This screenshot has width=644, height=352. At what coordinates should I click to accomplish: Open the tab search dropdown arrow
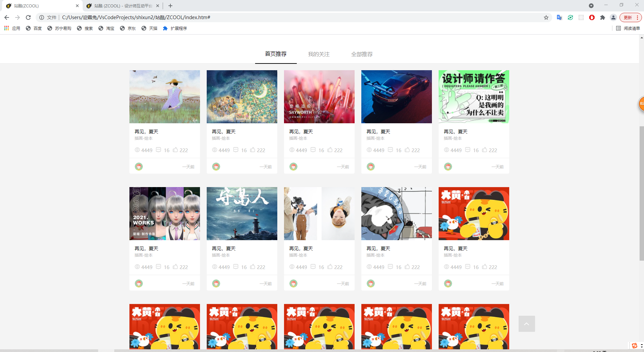point(591,6)
